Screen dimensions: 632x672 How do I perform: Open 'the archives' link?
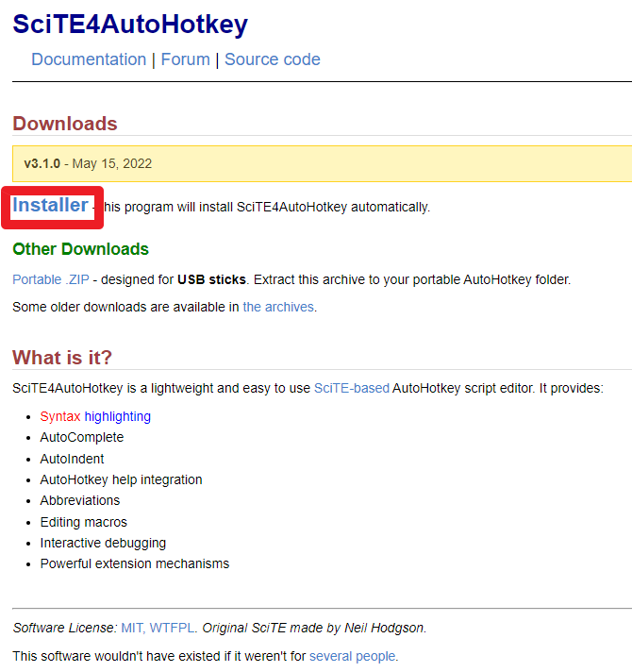278,307
